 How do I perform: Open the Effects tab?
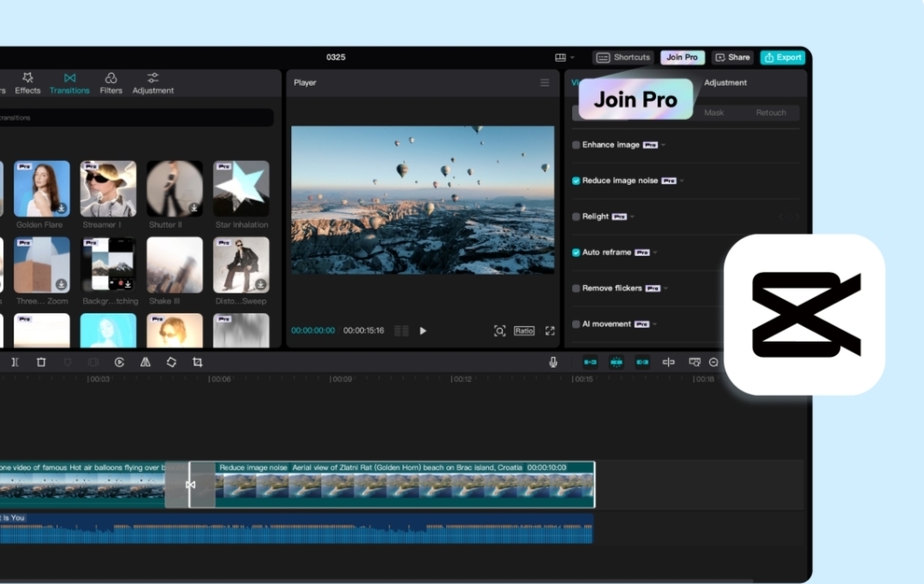27,83
